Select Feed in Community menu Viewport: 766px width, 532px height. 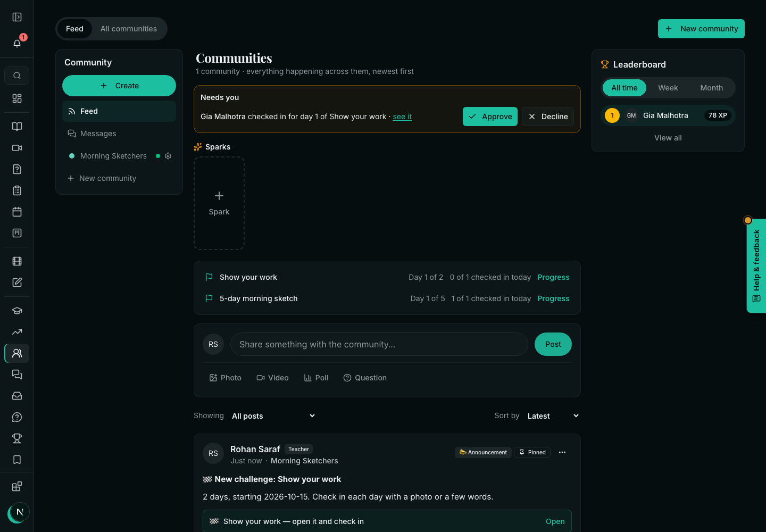119,111
